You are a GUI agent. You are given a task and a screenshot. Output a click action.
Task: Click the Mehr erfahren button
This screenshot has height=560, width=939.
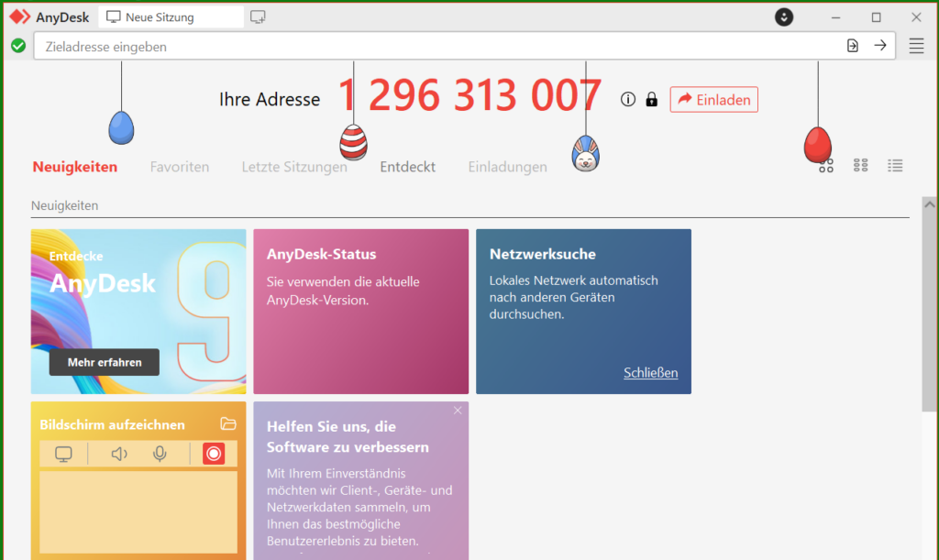tap(105, 362)
